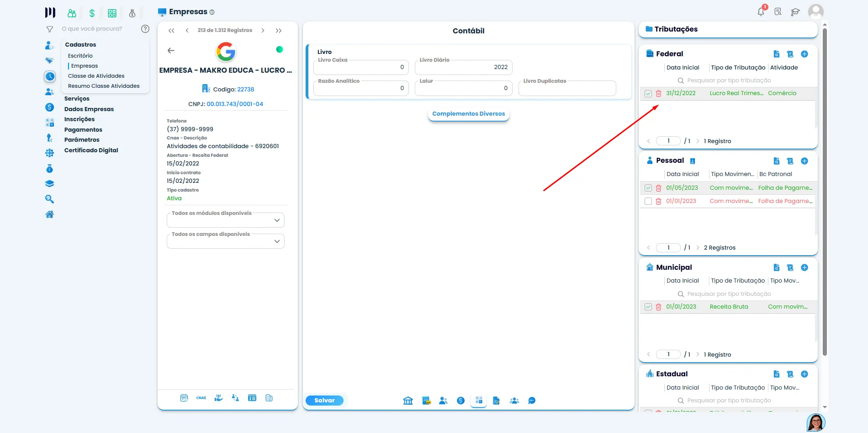Open the dollar sign financial module

(x=92, y=13)
